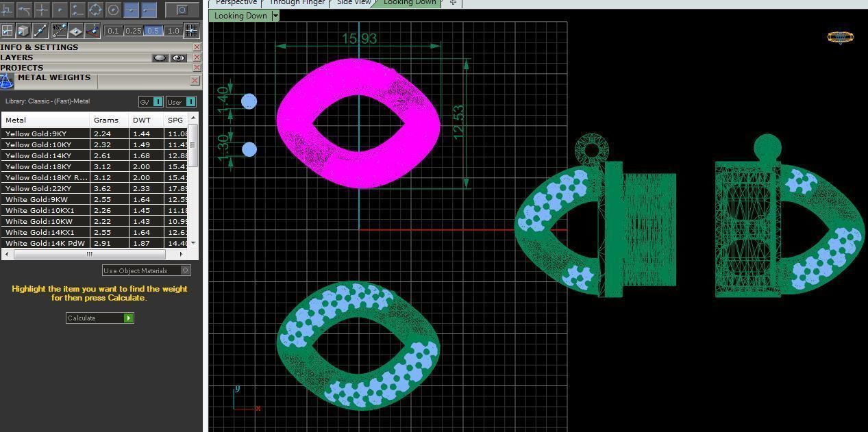This screenshot has height=432, width=868.
Task: Switch to the Perspective viewport tab
Action: click(x=236, y=3)
